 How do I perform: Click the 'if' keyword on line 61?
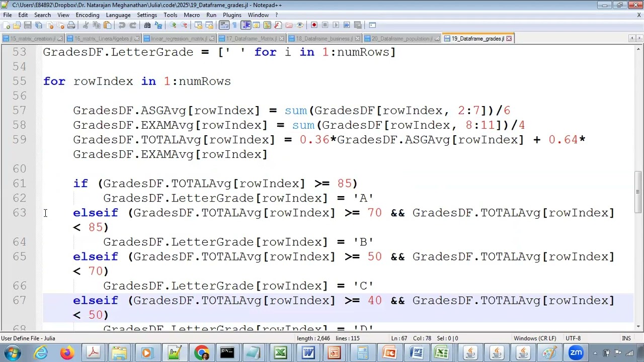pos(80,184)
